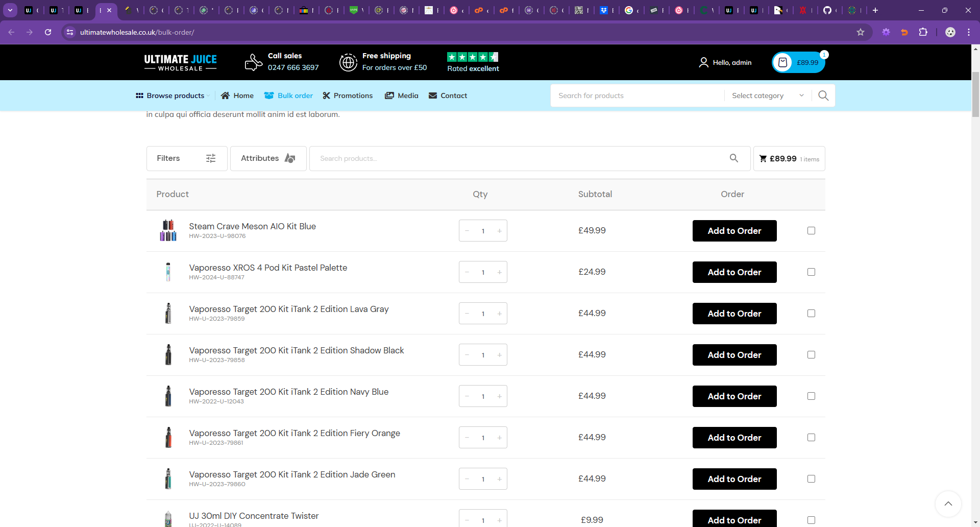Click the Bulk order navigation link

(x=288, y=95)
